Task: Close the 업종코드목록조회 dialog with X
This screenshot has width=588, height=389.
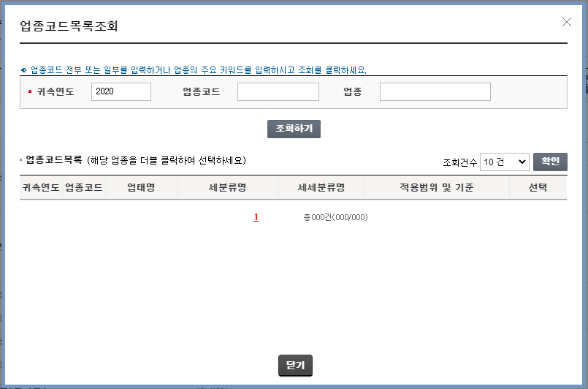Action: 567,22
